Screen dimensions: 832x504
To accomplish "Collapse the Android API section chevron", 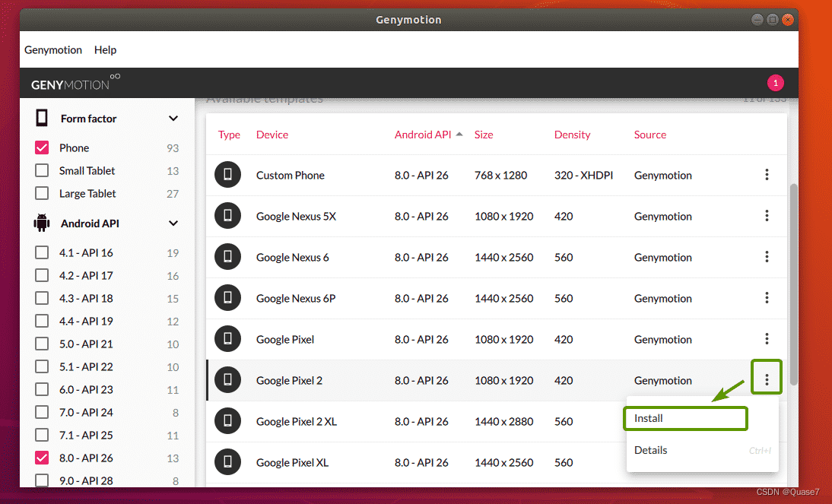I will pyautogui.click(x=173, y=223).
